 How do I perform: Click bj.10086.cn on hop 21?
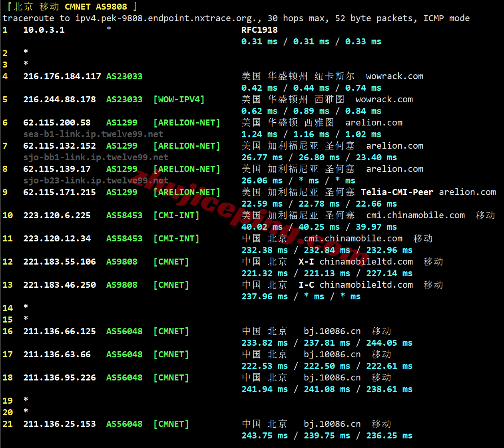(332, 424)
